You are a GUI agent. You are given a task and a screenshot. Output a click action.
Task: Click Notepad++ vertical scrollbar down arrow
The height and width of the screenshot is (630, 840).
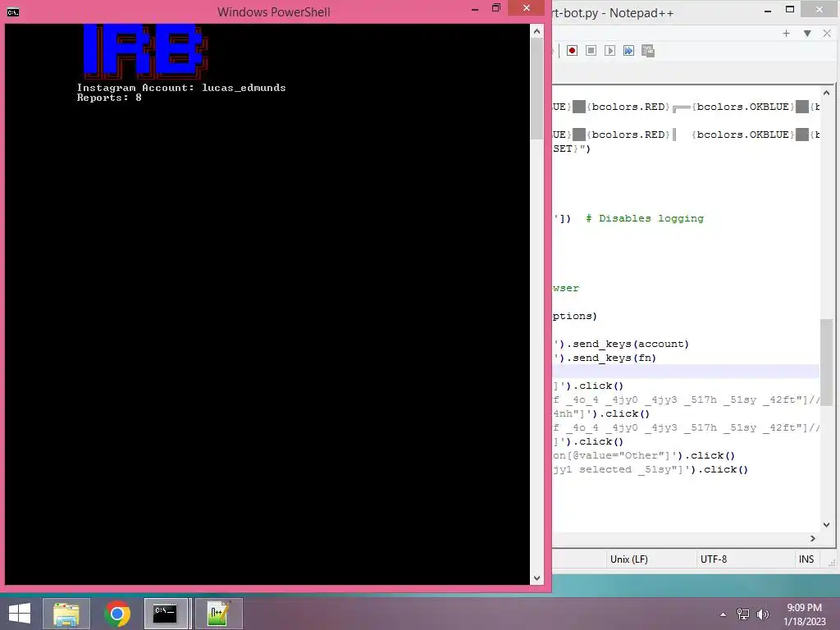(827, 525)
